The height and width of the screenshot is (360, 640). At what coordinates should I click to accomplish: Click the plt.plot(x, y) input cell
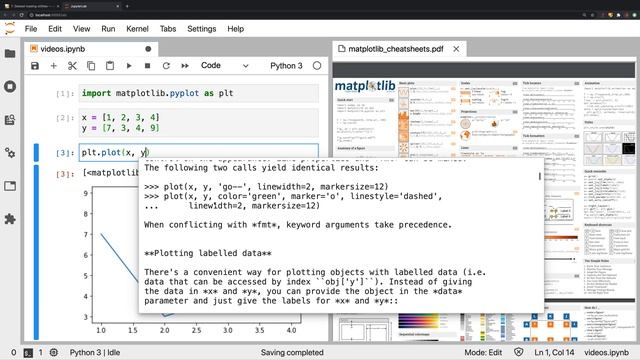(x=199, y=153)
